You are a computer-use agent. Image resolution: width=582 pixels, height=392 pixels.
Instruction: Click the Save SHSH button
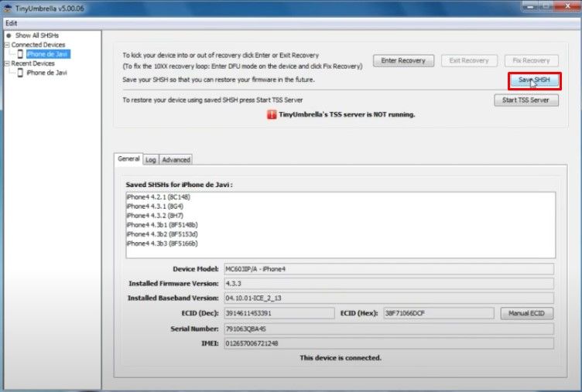[x=534, y=80]
